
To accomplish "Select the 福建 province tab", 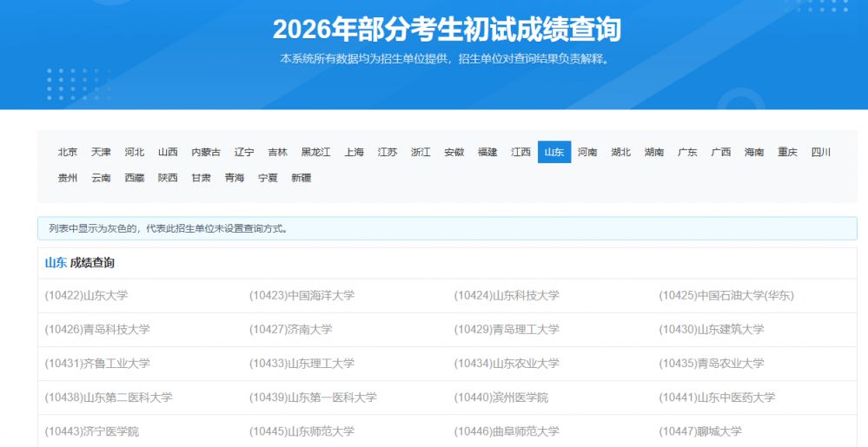I will [x=487, y=152].
